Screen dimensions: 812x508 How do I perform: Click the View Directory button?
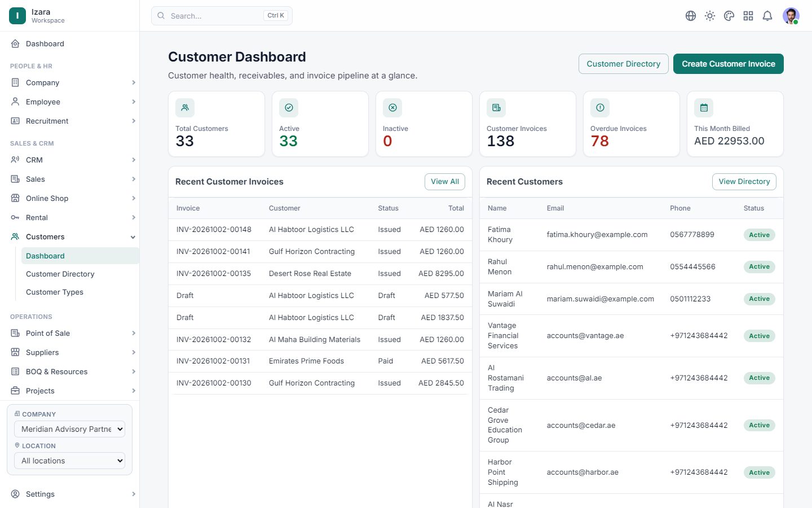744,182
